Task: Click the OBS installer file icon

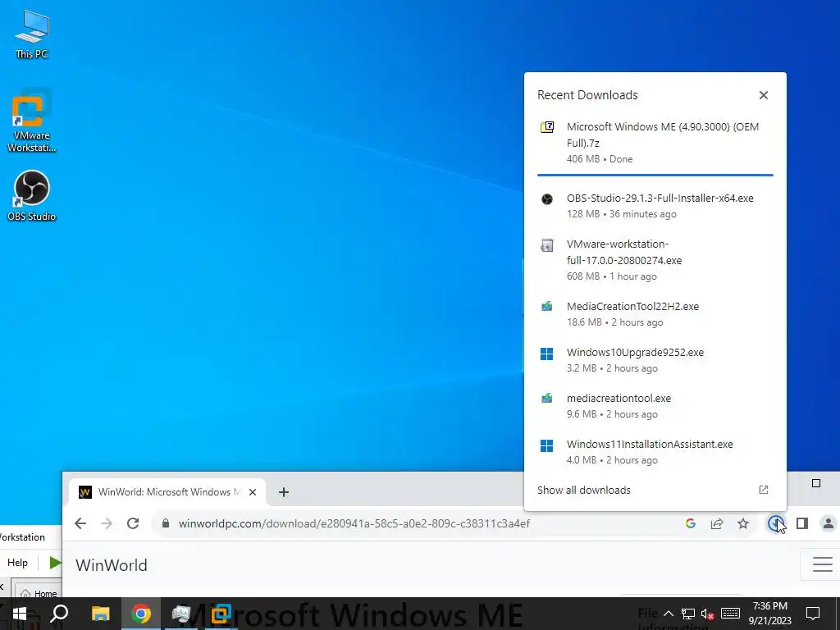Action: tap(546, 199)
